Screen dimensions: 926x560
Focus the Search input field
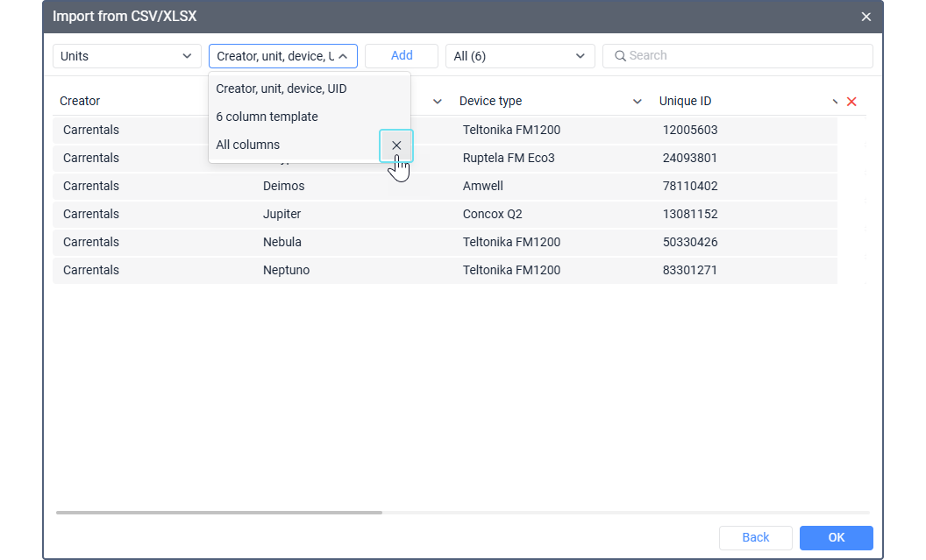click(745, 56)
